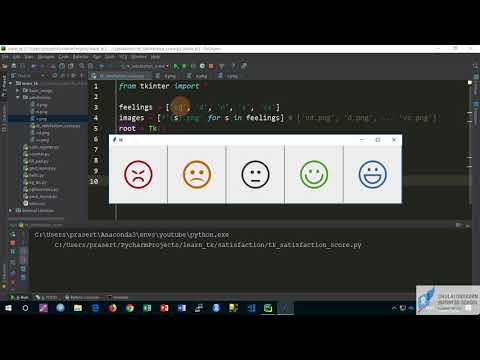Open the Edit menu
The image size is (480, 360).
pos(17,57)
